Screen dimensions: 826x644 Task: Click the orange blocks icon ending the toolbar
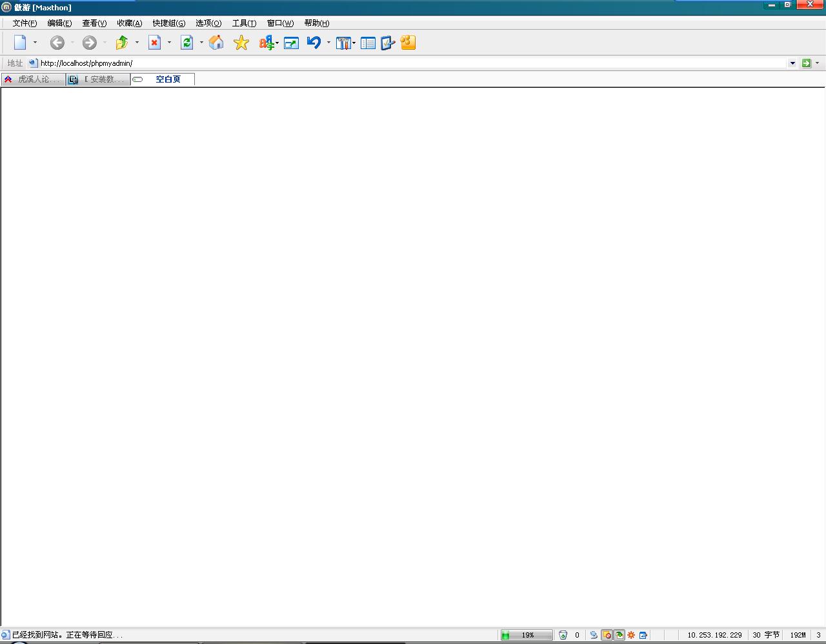pyautogui.click(x=408, y=43)
